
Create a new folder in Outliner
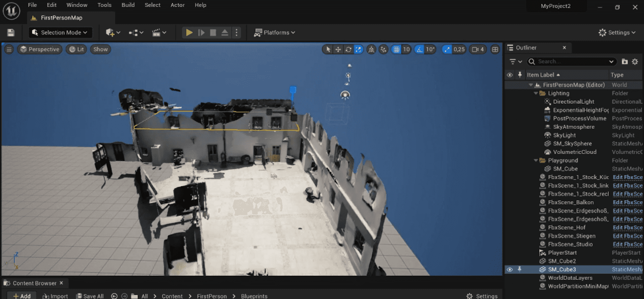[625, 62]
